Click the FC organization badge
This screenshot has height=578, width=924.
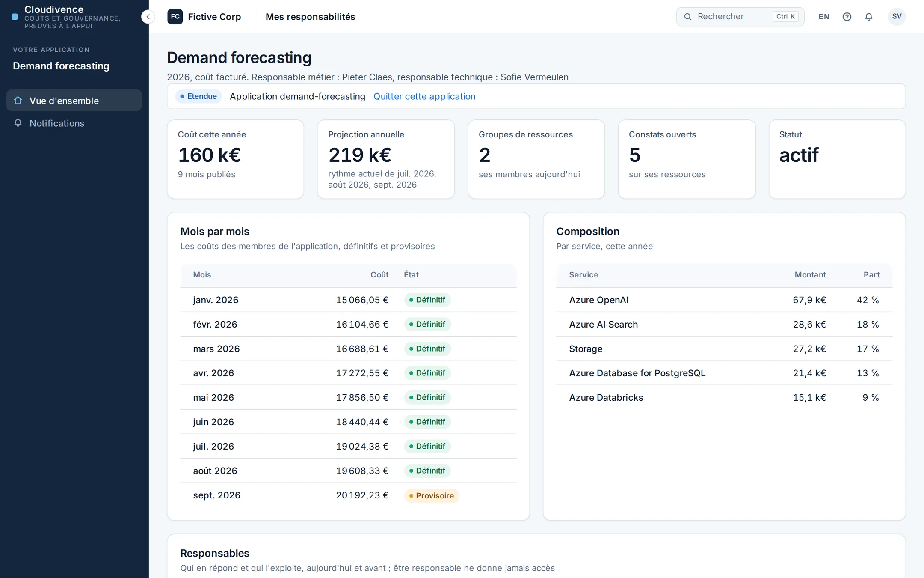coord(175,17)
